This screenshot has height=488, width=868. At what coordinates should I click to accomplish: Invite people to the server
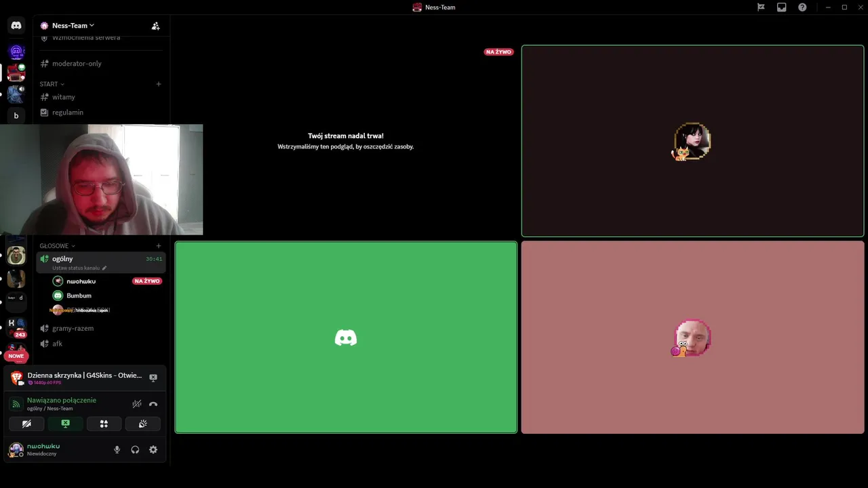tap(155, 26)
